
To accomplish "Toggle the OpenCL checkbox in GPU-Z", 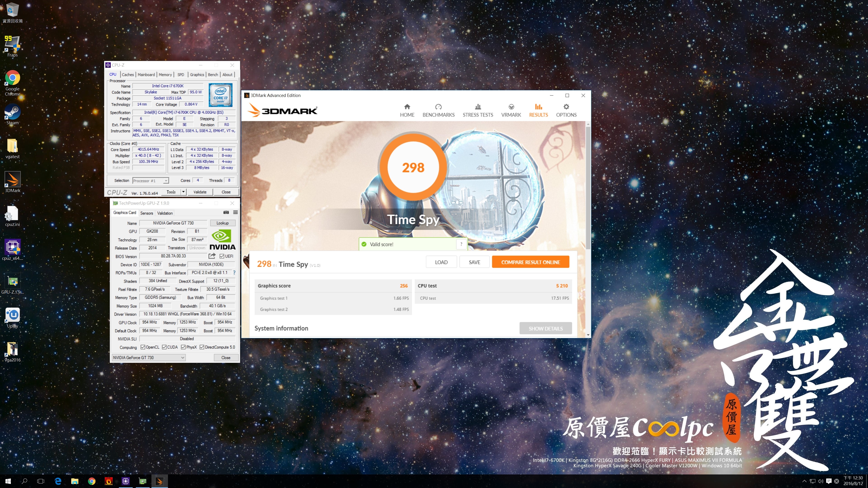I will click(143, 347).
